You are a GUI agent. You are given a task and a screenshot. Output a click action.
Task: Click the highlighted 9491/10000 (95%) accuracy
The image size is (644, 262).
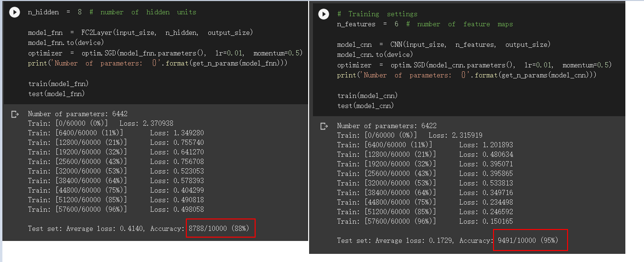529,240
